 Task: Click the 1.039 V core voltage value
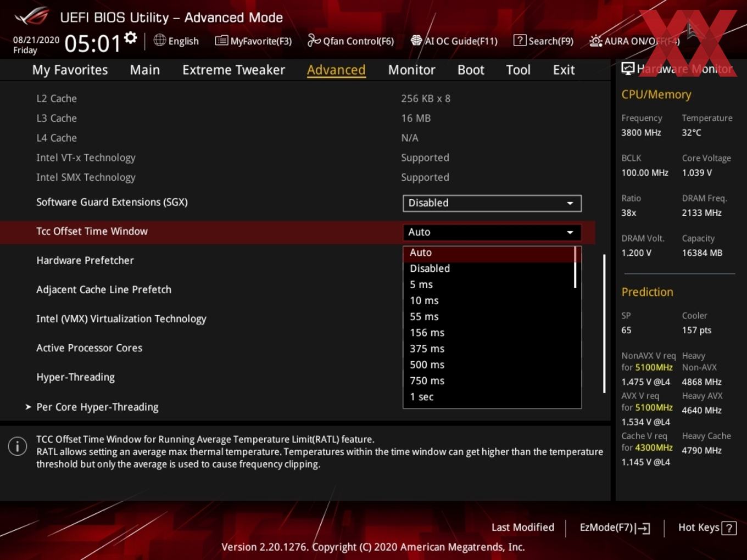[x=697, y=172]
